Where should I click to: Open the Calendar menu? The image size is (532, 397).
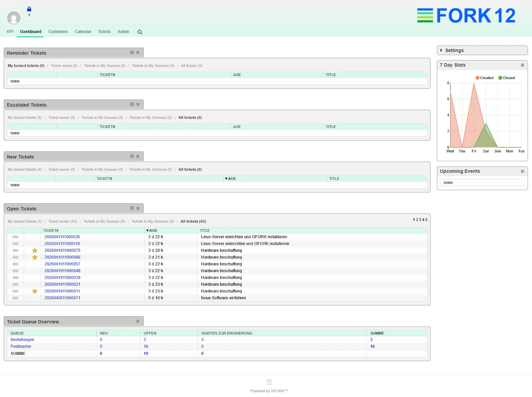tap(83, 32)
